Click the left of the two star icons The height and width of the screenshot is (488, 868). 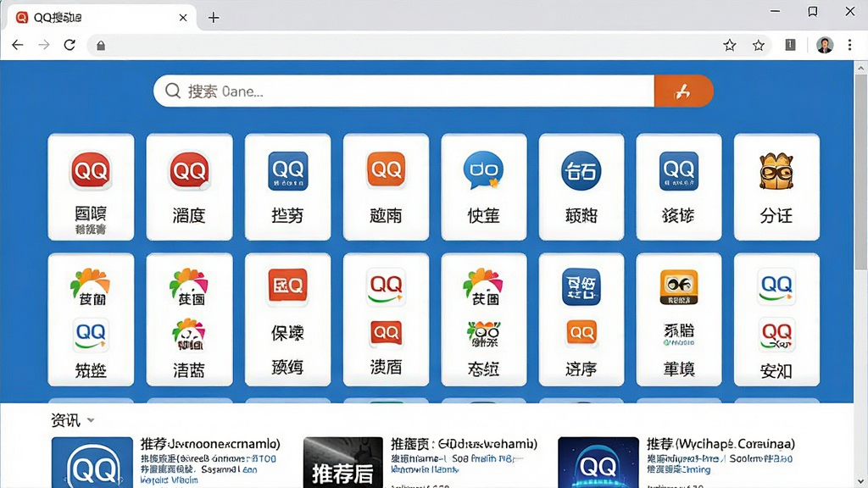click(730, 46)
